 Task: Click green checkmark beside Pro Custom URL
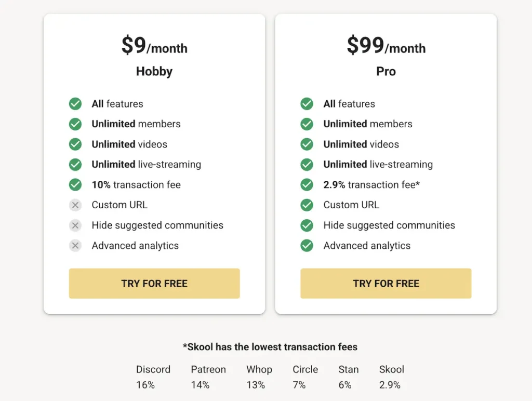307,205
